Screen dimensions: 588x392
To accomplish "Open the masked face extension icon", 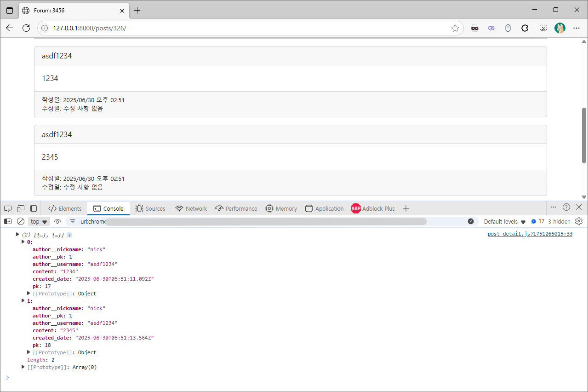I will [475, 28].
